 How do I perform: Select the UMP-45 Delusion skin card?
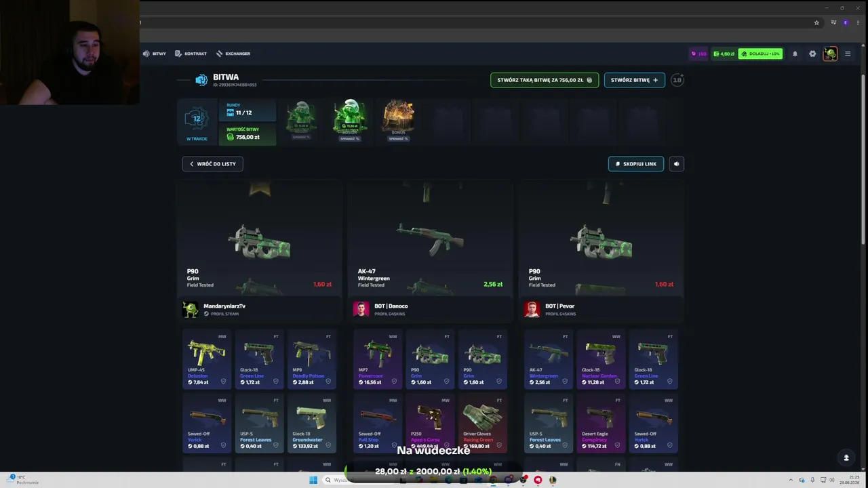point(207,359)
